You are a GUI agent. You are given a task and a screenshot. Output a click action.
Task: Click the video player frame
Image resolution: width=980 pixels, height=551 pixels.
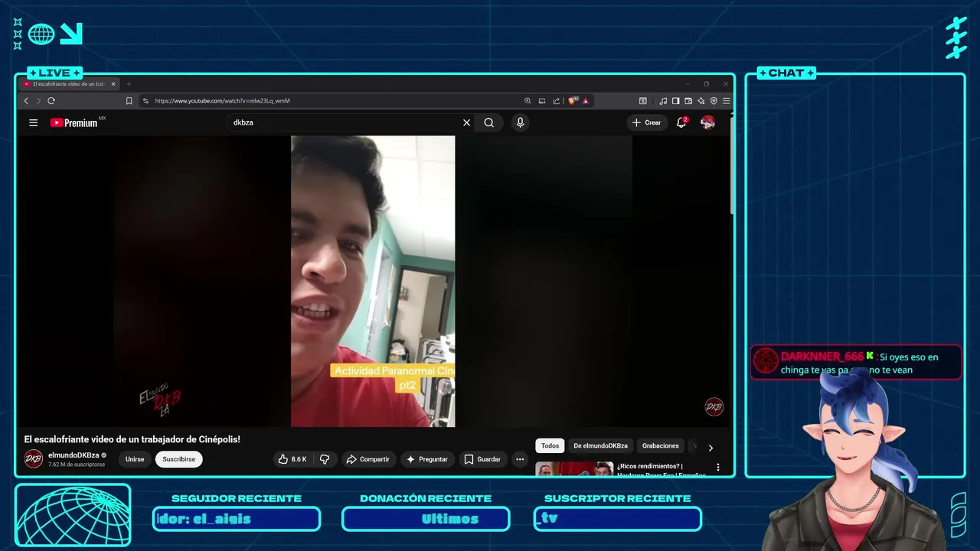tap(373, 281)
